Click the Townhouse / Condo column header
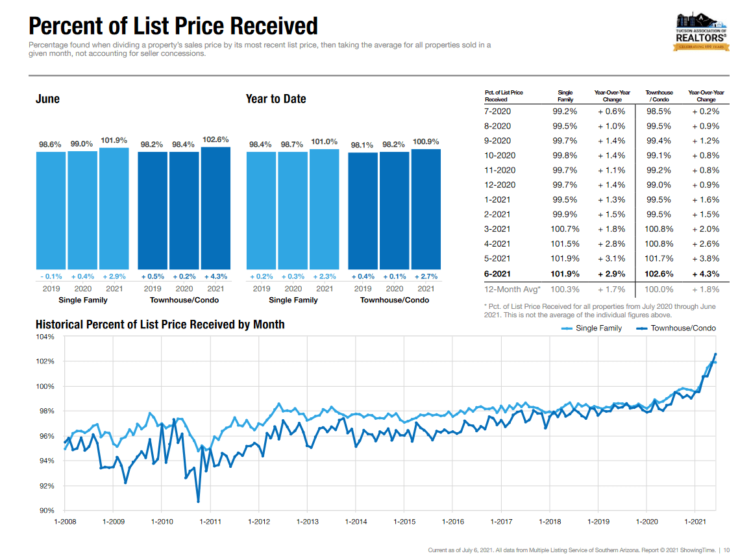 coord(659,96)
